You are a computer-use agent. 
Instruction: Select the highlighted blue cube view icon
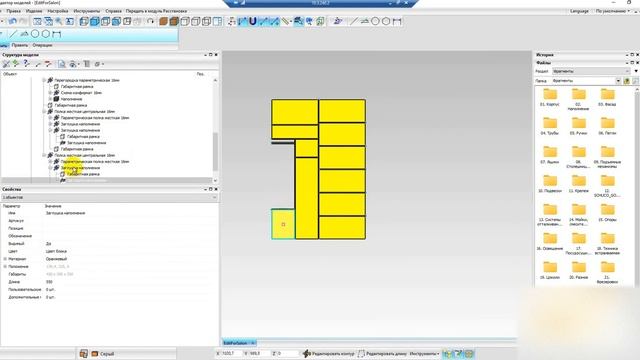point(95,21)
